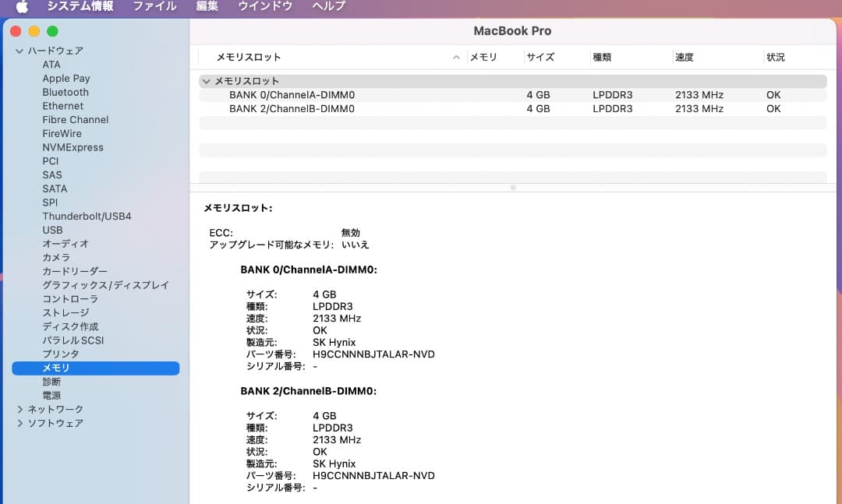Open the ウインドウ menu
Screen dimensions: 842x504
coord(265,7)
